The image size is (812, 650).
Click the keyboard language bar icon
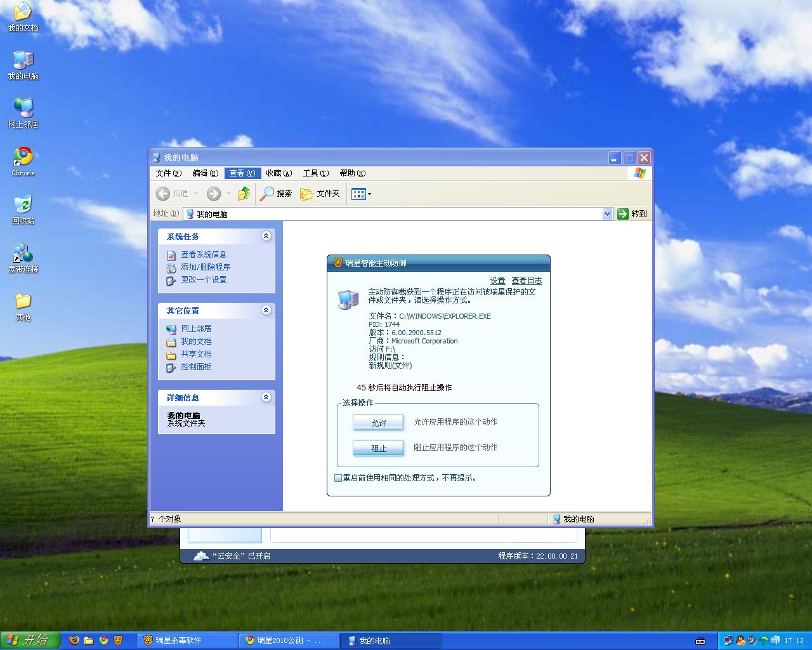tap(700, 641)
